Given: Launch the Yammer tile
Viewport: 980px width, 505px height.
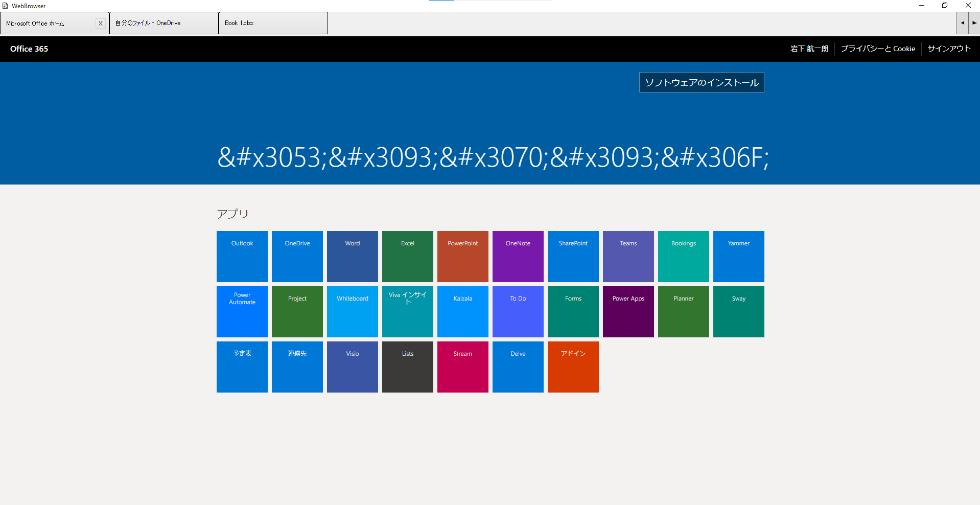Looking at the screenshot, I should pyautogui.click(x=739, y=257).
